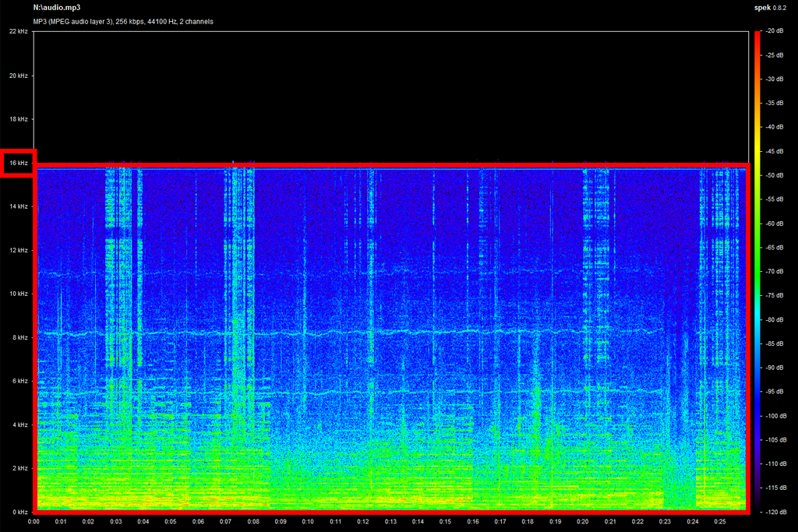798x532 pixels.
Task: Click the 18 kHz frequency label
Action: [19, 119]
